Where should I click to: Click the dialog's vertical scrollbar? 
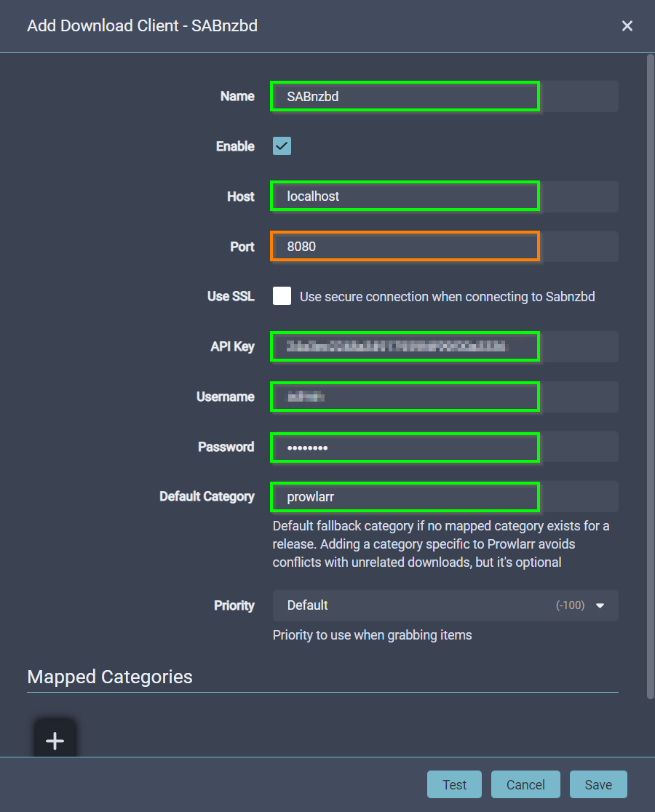(x=650, y=364)
